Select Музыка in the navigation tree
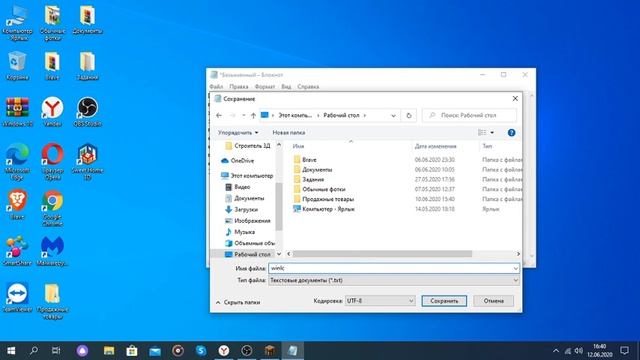Screen dimensions: 640x360 coord(240,232)
